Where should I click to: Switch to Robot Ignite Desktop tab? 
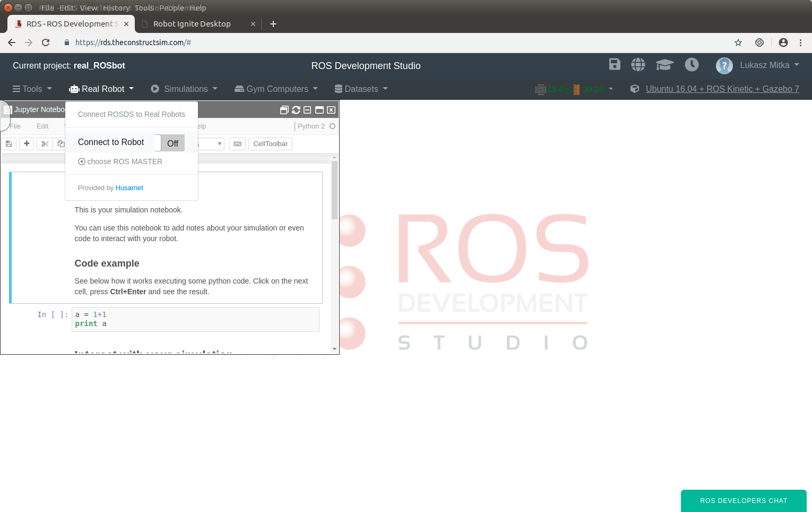(x=192, y=24)
